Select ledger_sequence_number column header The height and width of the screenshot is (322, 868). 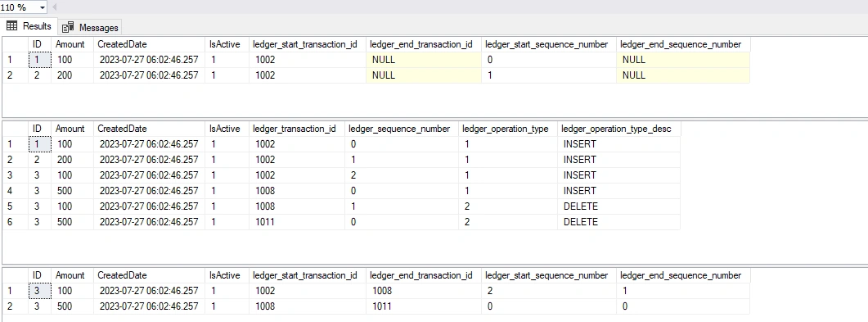tap(402, 129)
